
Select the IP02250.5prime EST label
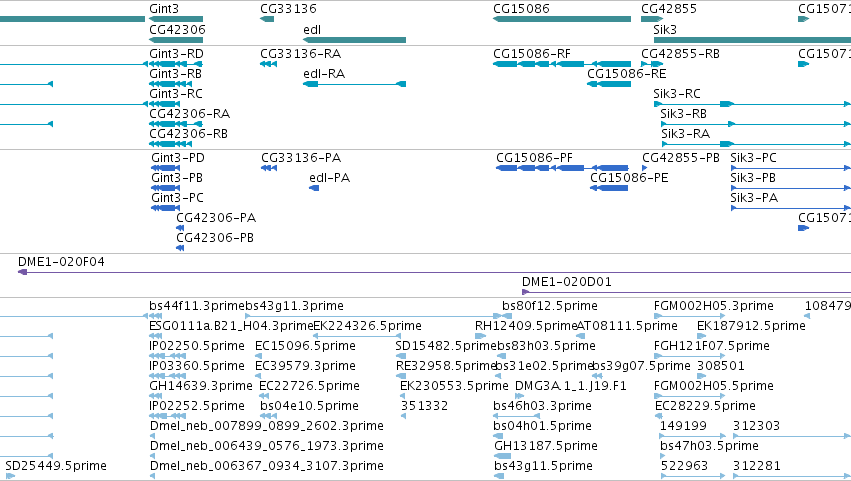(x=197, y=346)
